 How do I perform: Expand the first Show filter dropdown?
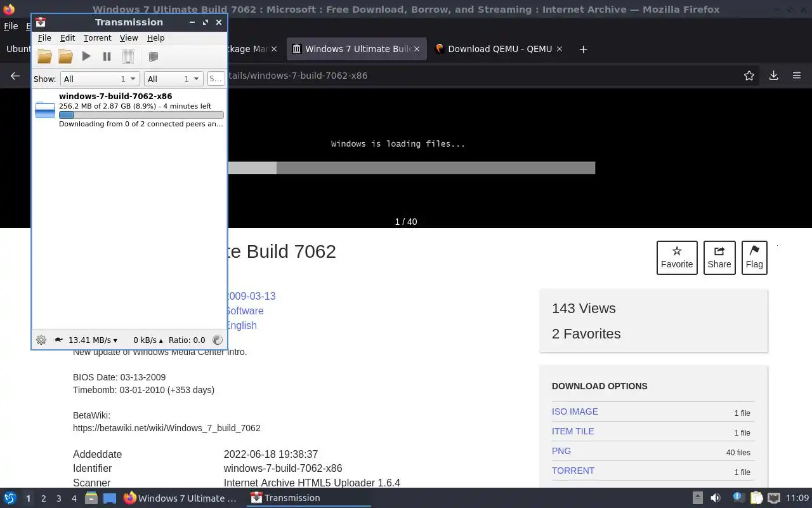point(100,79)
